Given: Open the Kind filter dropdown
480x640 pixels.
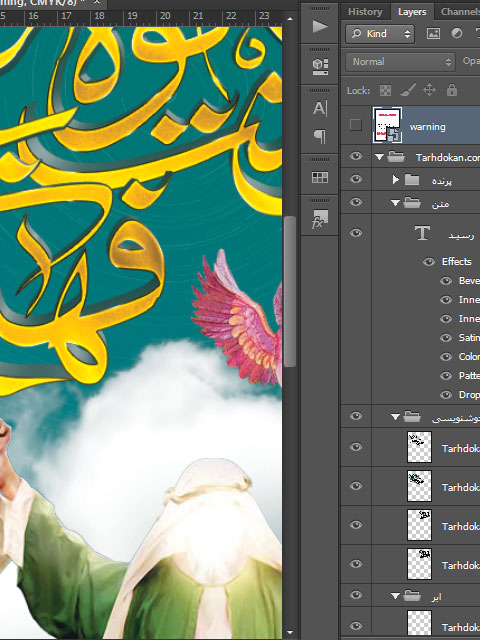Looking at the screenshot, I should tap(380, 34).
